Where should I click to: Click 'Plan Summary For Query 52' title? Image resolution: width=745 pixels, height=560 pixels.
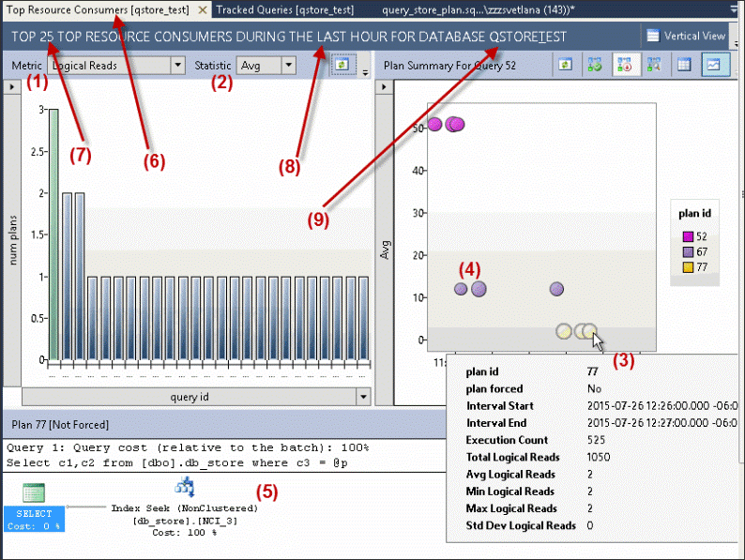pos(449,66)
